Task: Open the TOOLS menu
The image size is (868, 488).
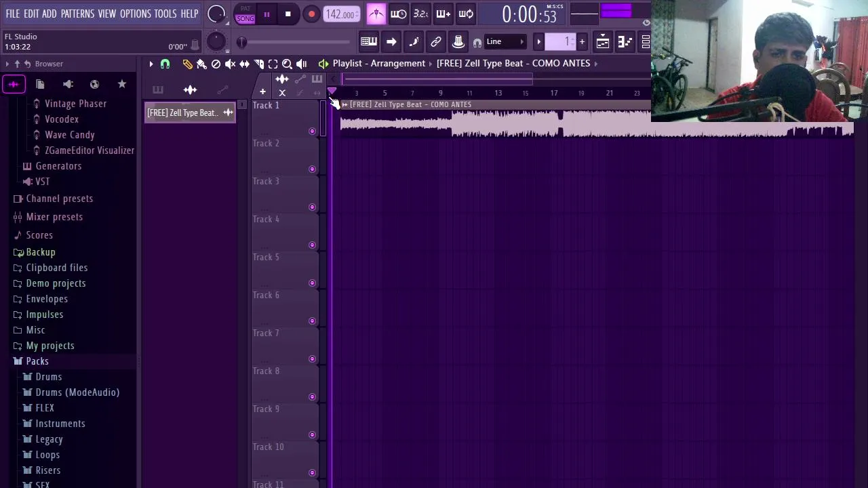Action: pos(165,14)
